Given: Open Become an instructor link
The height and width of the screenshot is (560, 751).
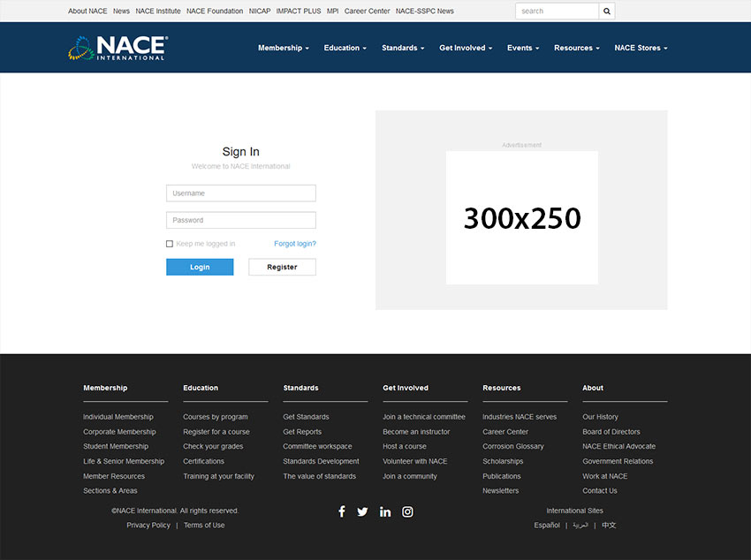Looking at the screenshot, I should click(x=416, y=432).
